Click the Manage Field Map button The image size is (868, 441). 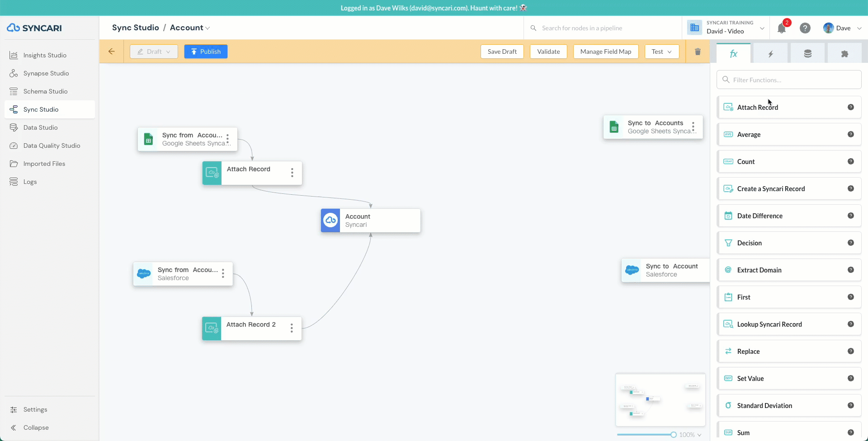point(605,52)
